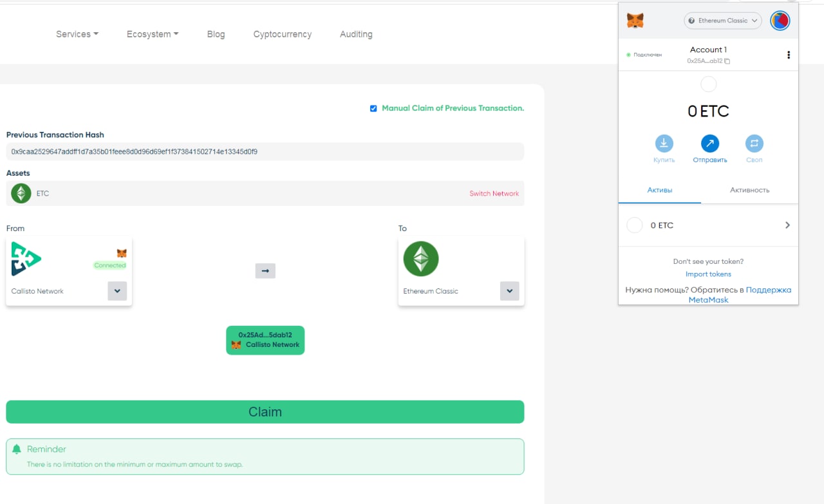This screenshot has width=824, height=504.
Task: Open the 0 ETC asset row
Action: [x=708, y=225]
